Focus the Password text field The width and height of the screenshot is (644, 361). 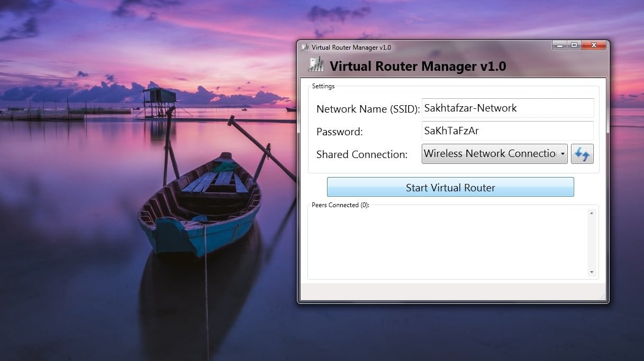507,131
